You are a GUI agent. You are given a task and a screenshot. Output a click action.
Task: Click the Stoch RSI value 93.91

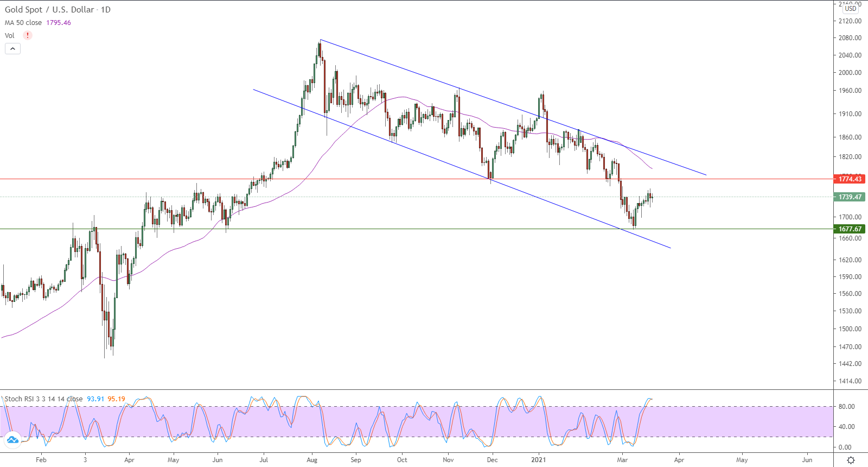pos(95,399)
